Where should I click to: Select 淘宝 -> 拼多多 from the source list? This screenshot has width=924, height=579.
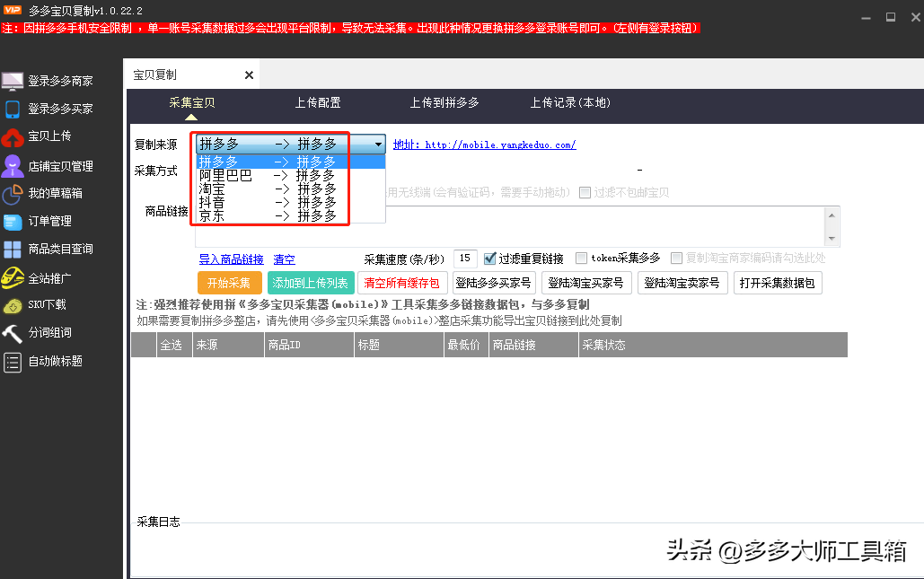click(x=269, y=188)
